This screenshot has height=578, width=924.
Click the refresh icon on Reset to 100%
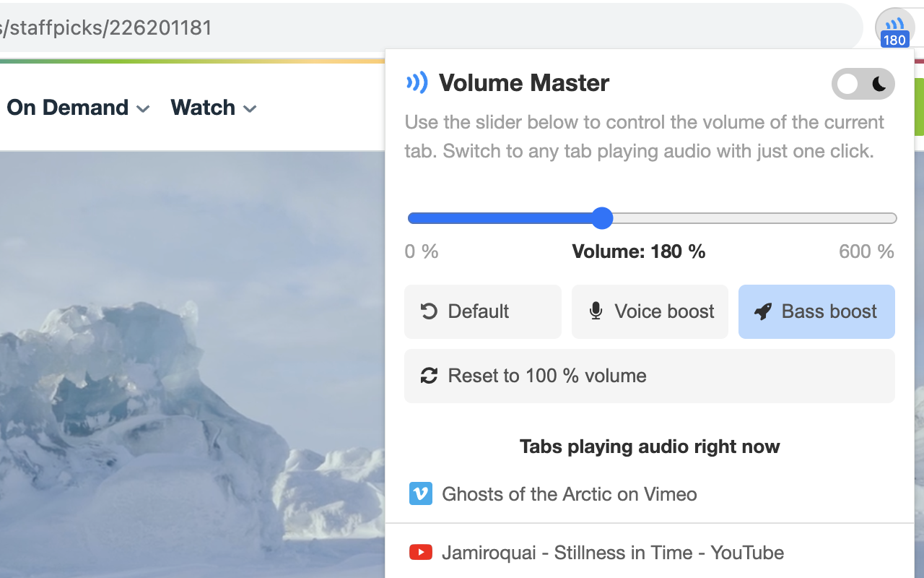[x=430, y=376]
